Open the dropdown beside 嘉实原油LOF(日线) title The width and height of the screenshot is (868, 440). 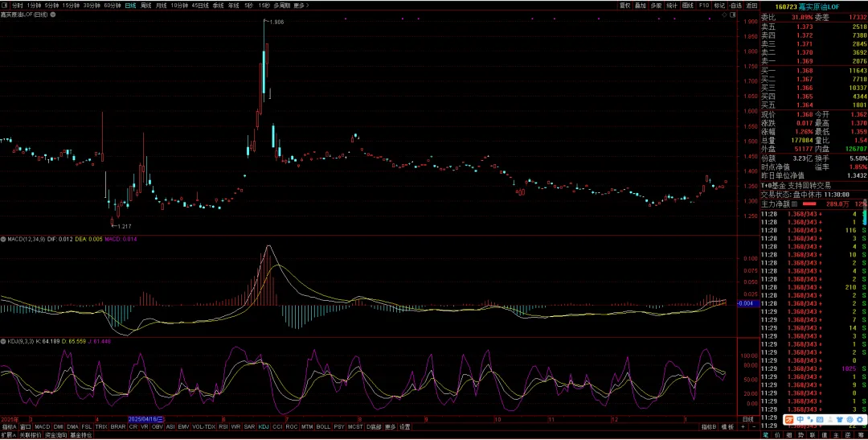coord(53,14)
